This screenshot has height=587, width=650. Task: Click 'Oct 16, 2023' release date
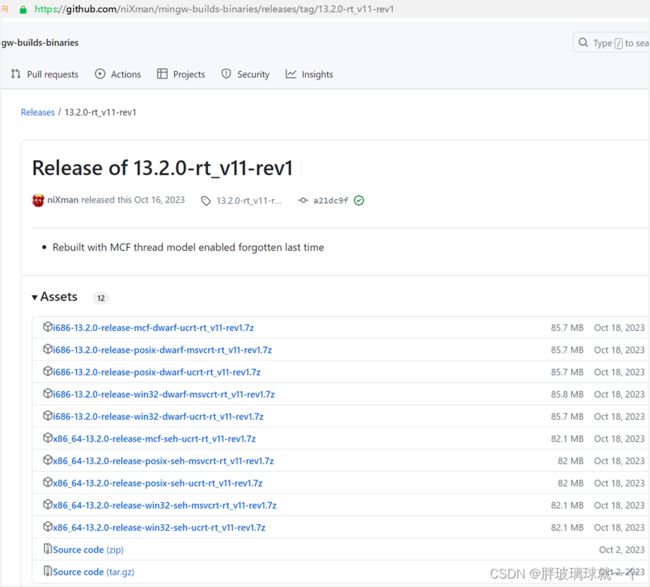pyautogui.click(x=160, y=200)
